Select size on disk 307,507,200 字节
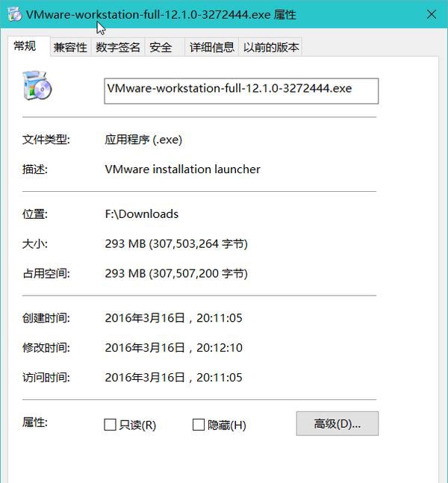 click(x=200, y=273)
